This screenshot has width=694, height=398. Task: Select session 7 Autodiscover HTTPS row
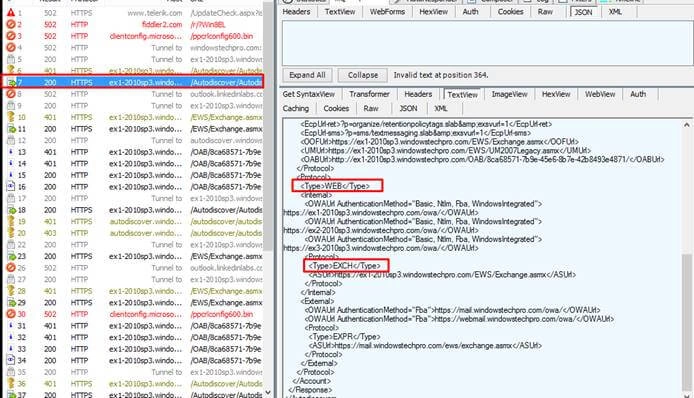tap(134, 82)
